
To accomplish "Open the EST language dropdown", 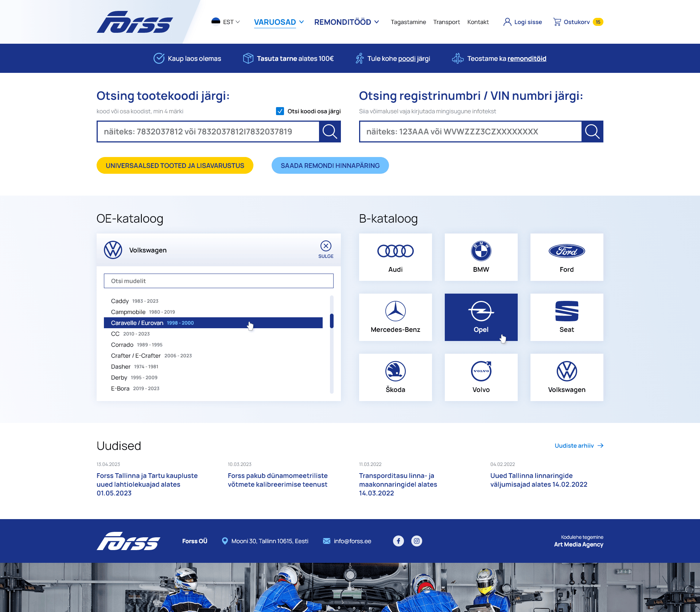I will click(x=231, y=22).
